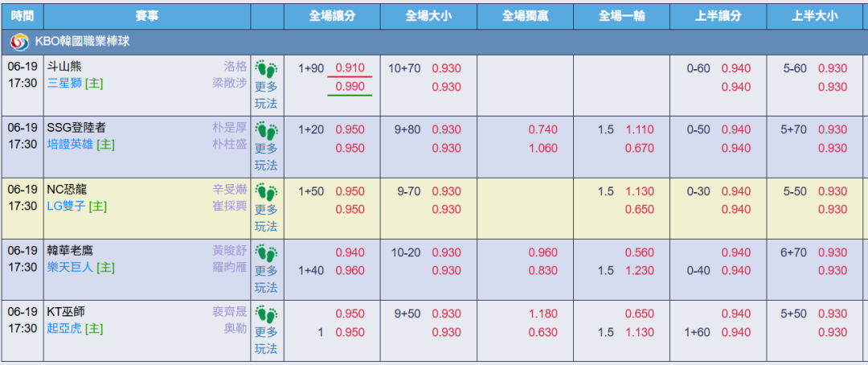Choose 1.230 odds in 全場一輸 for 樂天巨人
Screen dimensions: 868x365
640,271
